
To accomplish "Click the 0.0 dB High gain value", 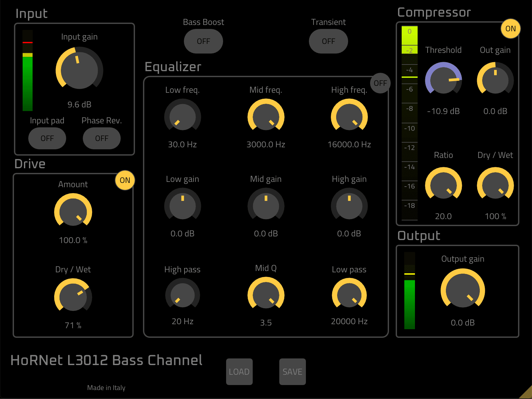I will 349,234.
